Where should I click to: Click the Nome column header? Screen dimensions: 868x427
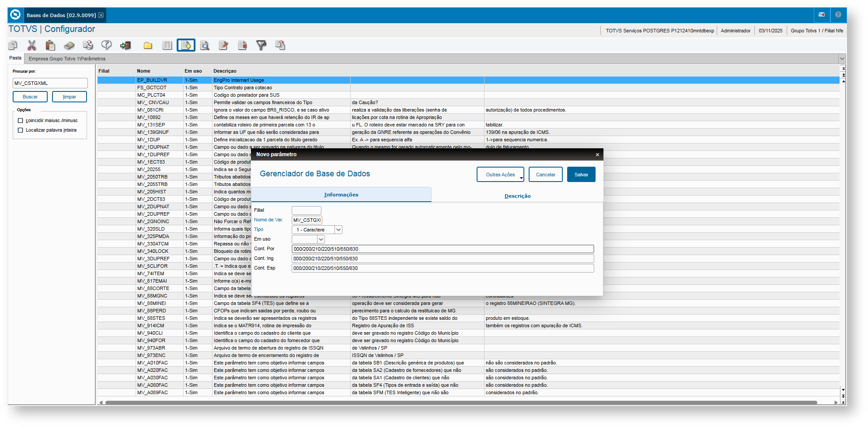[143, 71]
